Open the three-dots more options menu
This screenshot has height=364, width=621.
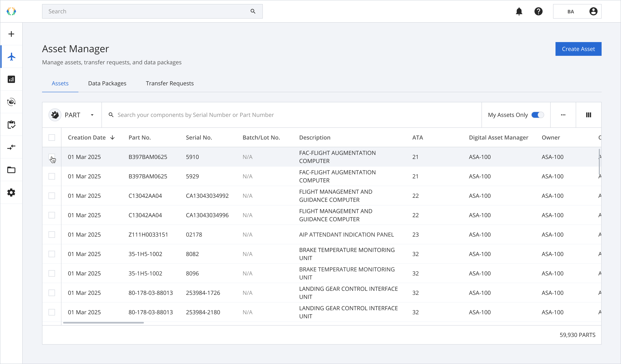click(563, 115)
